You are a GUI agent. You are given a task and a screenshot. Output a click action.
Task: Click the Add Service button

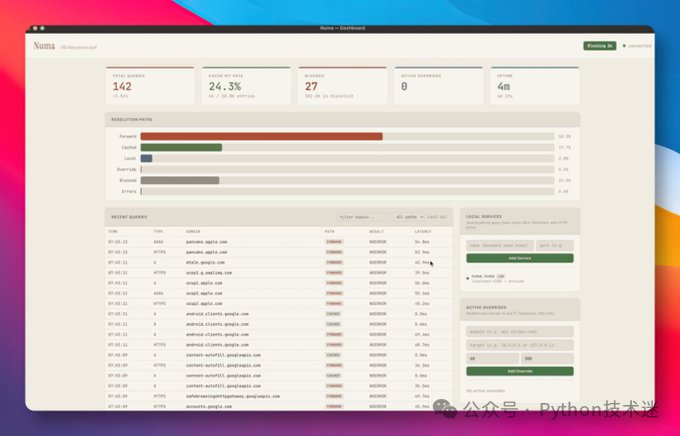pos(520,258)
